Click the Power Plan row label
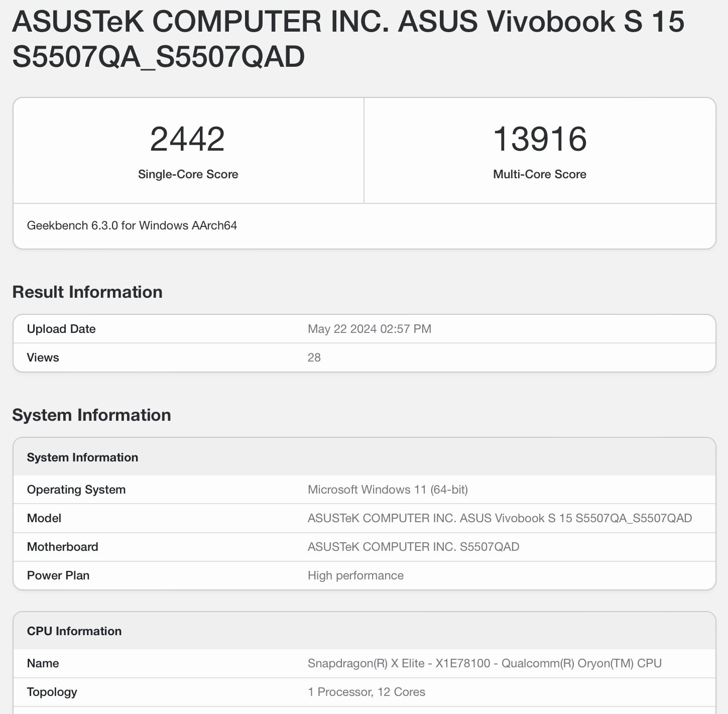Viewport: 728px width, 714px height. [58, 575]
